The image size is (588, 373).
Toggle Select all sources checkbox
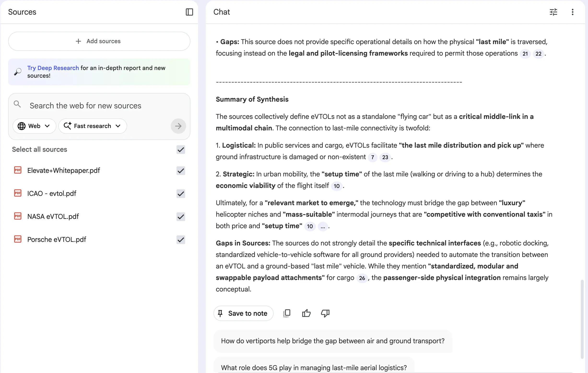[x=181, y=150]
